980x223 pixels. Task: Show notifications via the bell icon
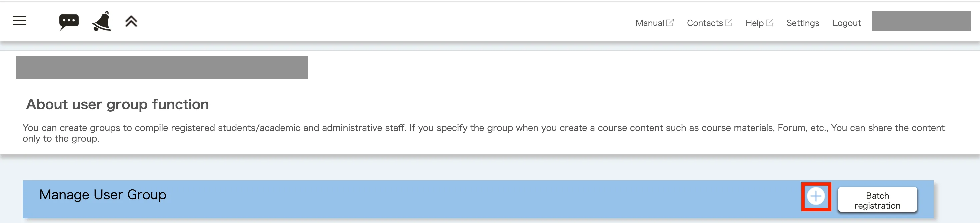point(102,21)
